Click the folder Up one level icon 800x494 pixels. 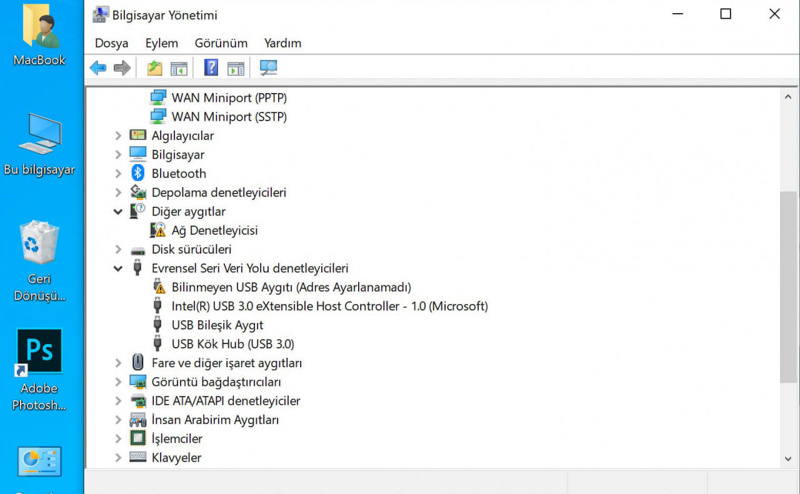coord(155,68)
